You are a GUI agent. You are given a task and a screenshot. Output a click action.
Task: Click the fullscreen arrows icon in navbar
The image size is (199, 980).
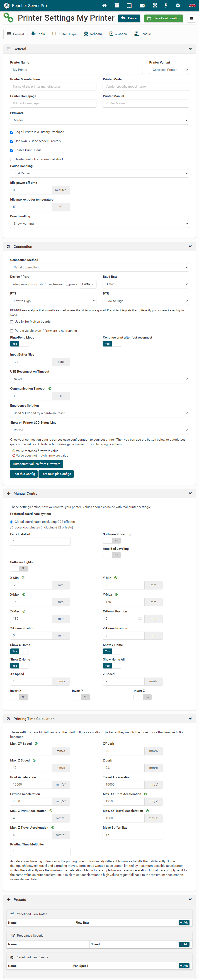tap(155, 6)
